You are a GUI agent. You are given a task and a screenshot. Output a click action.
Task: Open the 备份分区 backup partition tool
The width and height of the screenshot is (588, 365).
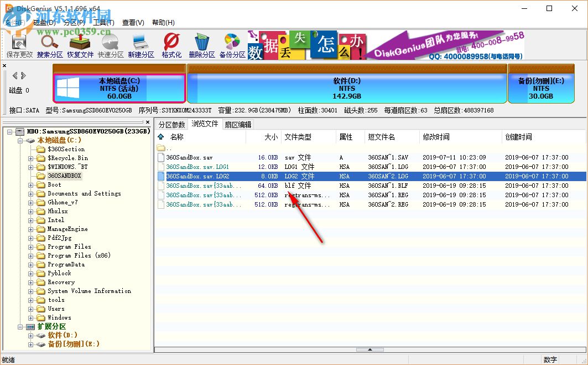pos(230,44)
